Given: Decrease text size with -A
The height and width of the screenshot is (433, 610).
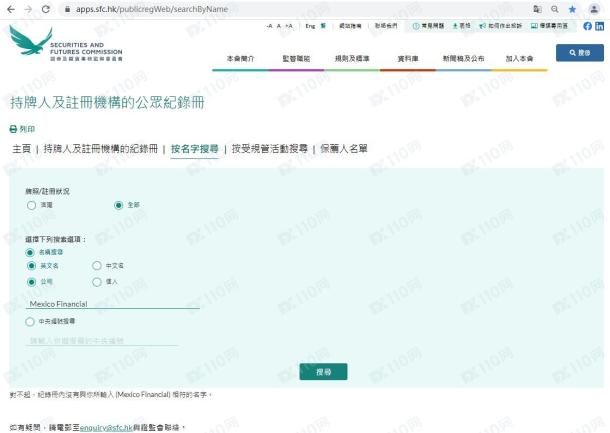Looking at the screenshot, I should click(x=269, y=26).
